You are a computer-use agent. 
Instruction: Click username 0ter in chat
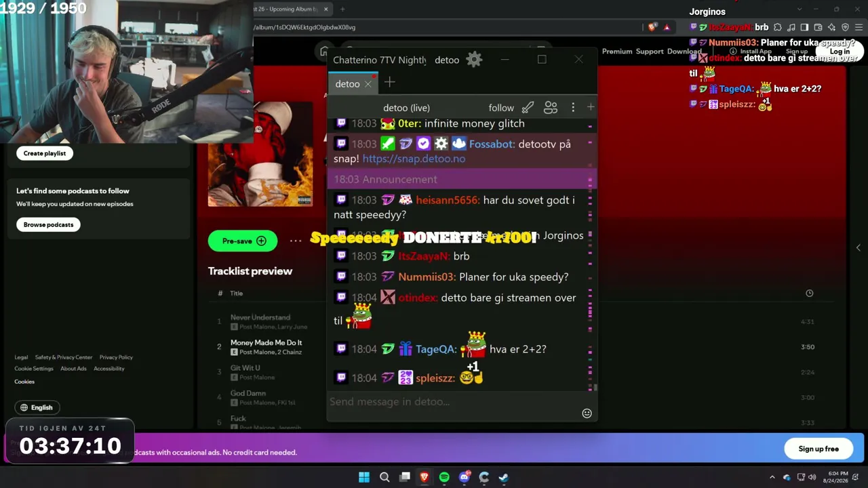[410, 123]
